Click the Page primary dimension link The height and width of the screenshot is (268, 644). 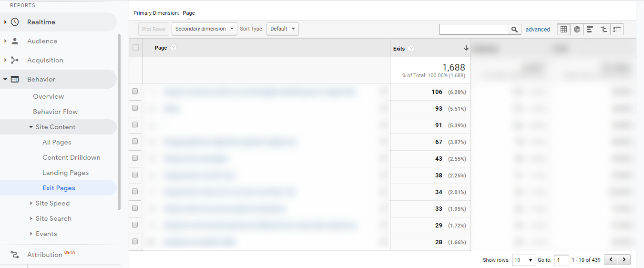click(189, 13)
